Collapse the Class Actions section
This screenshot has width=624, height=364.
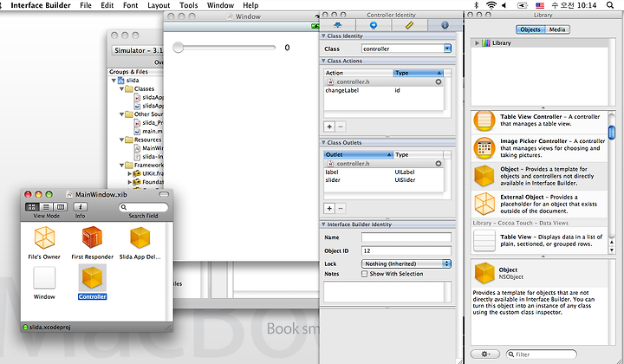(323, 61)
